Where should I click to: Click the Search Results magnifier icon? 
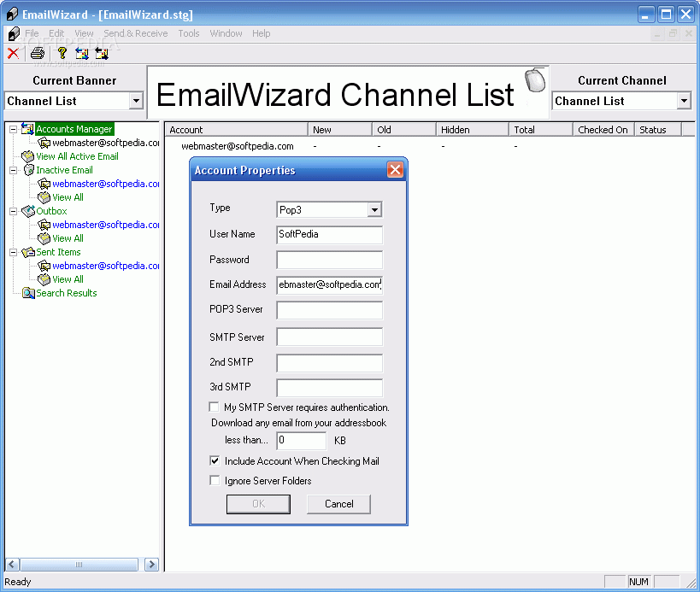pos(28,293)
